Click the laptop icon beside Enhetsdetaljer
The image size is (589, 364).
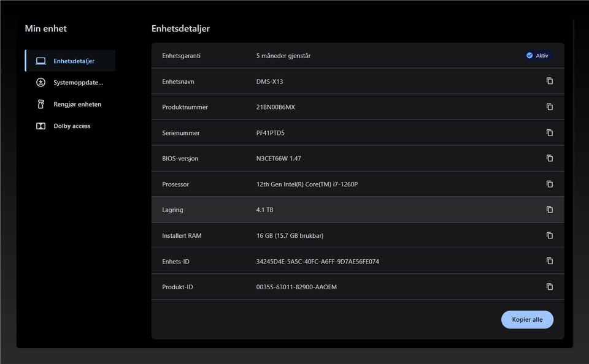pyautogui.click(x=40, y=61)
